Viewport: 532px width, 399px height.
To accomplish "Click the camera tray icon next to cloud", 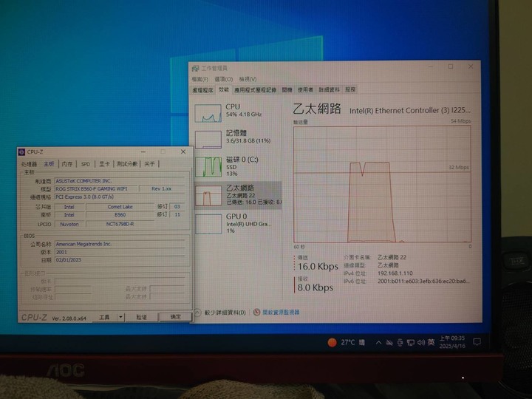I will pyautogui.click(x=400, y=343).
